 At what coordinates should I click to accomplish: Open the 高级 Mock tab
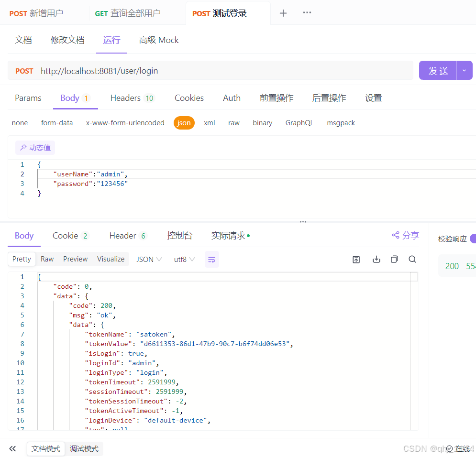[159, 40]
